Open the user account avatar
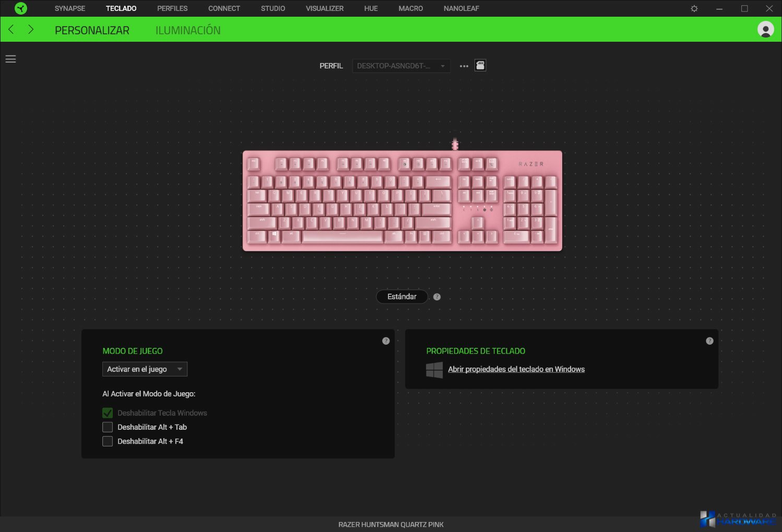The image size is (782, 532). (766, 29)
